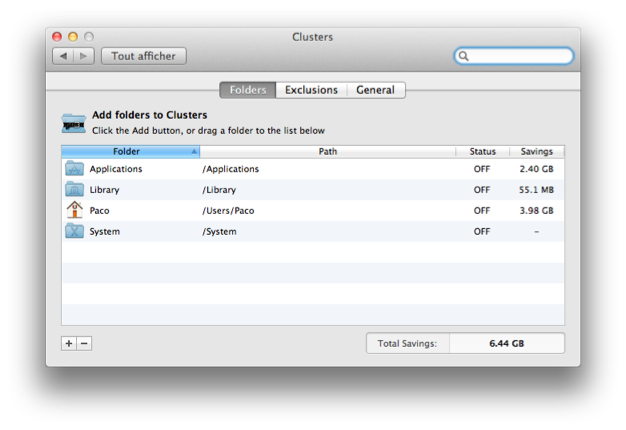Viewport: 626px width, 430px height.
Task: Minimize the Clusters window
Action: (73, 37)
